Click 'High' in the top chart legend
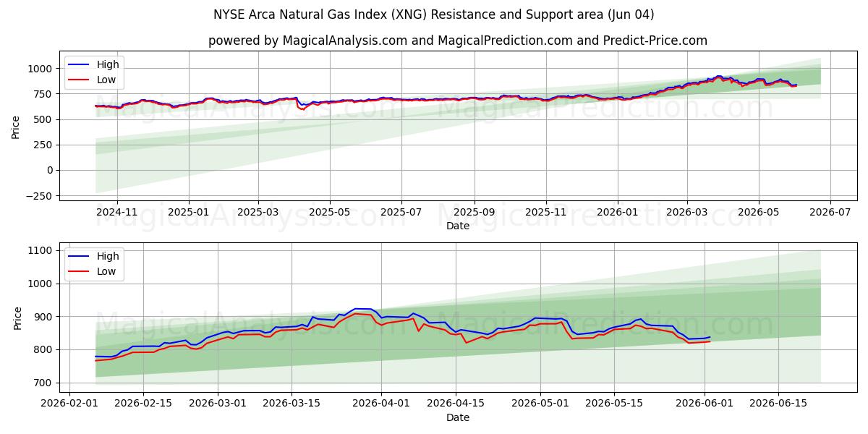868x434 pixels. [108, 64]
